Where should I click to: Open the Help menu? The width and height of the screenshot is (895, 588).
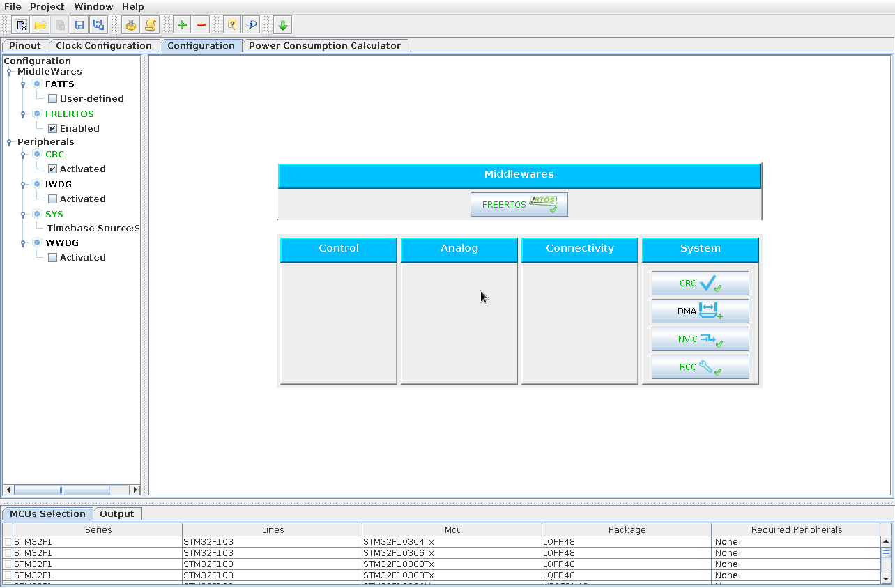click(x=132, y=6)
